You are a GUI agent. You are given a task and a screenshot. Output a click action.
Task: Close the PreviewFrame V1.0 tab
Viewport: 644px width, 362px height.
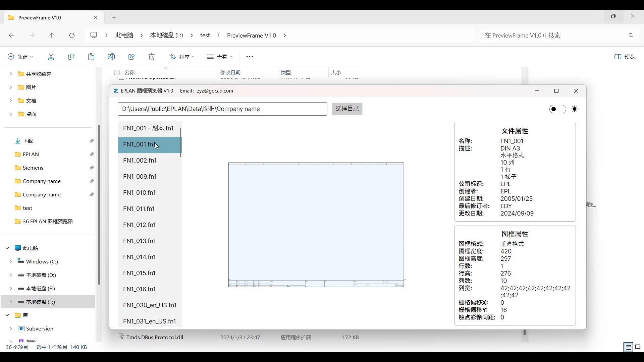[x=96, y=18]
